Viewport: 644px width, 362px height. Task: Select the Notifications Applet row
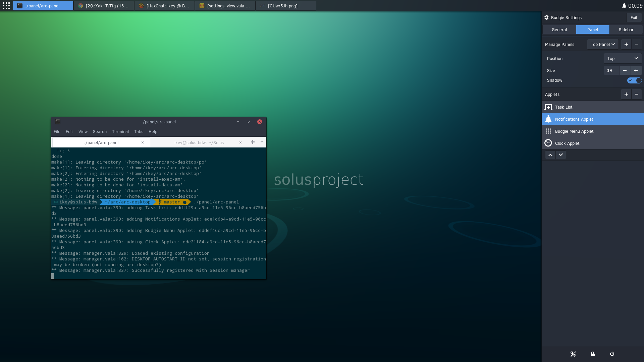tap(593, 119)
